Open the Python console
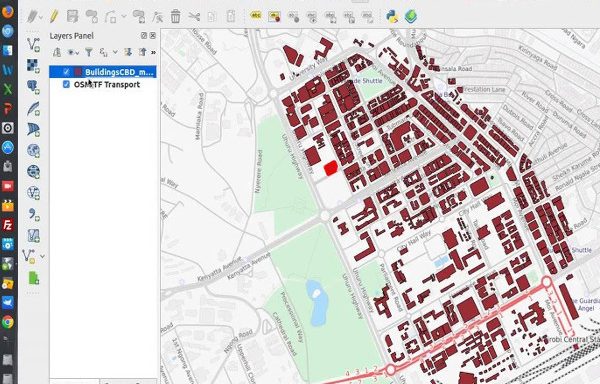 (x=392, y=16)
